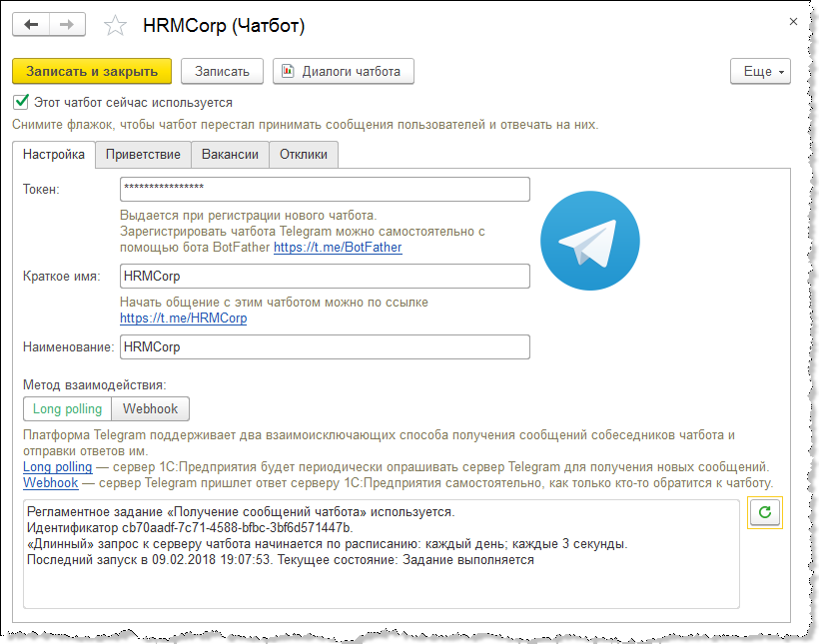
Task: Click the 'Выдается при регистрации нового чатбота.' hint
Action: tap(248, 216)
